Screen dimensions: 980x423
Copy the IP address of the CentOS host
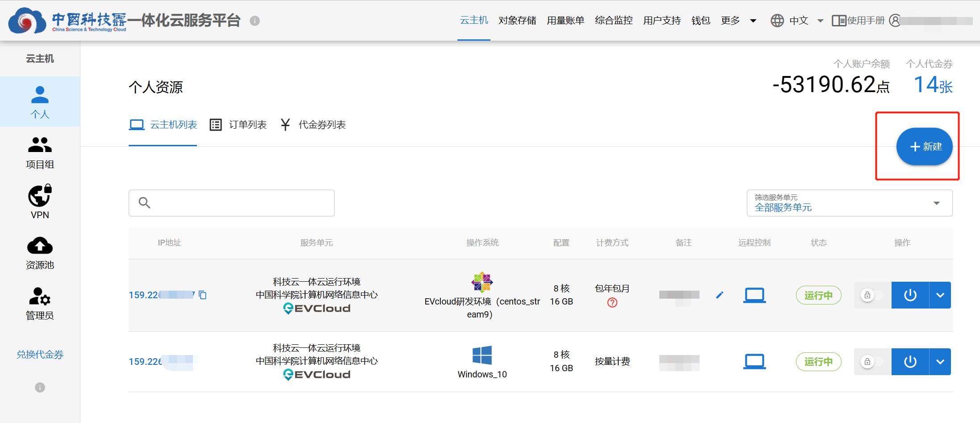203,295
